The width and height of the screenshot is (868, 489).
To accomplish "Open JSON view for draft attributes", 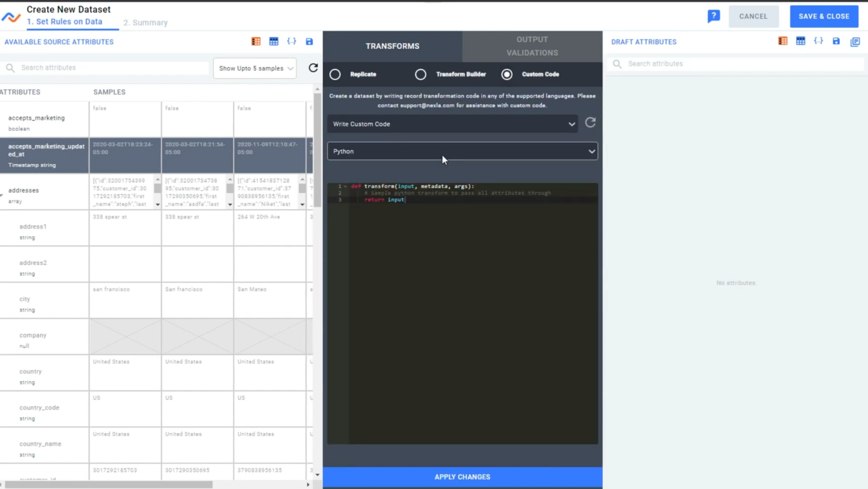I will [x=818, y=41].
